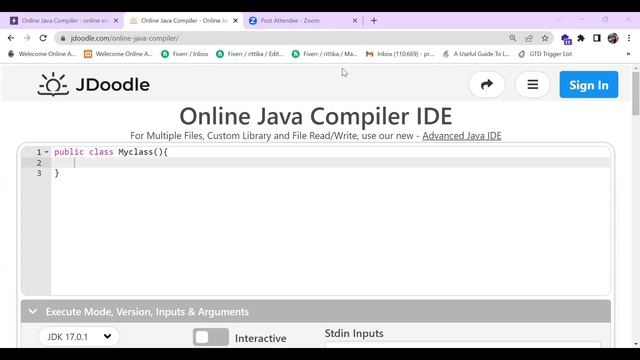The image size is (640, 360).
Task: Reload the JDoodle page
Action: pyautogui.click(x=43, y=38)
